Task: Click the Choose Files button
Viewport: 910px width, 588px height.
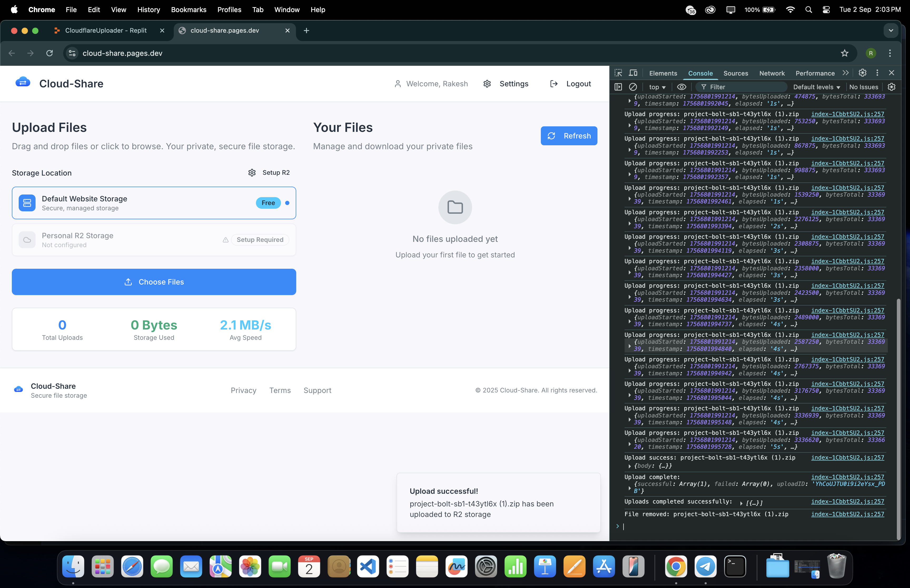Action: click(154, 282)
